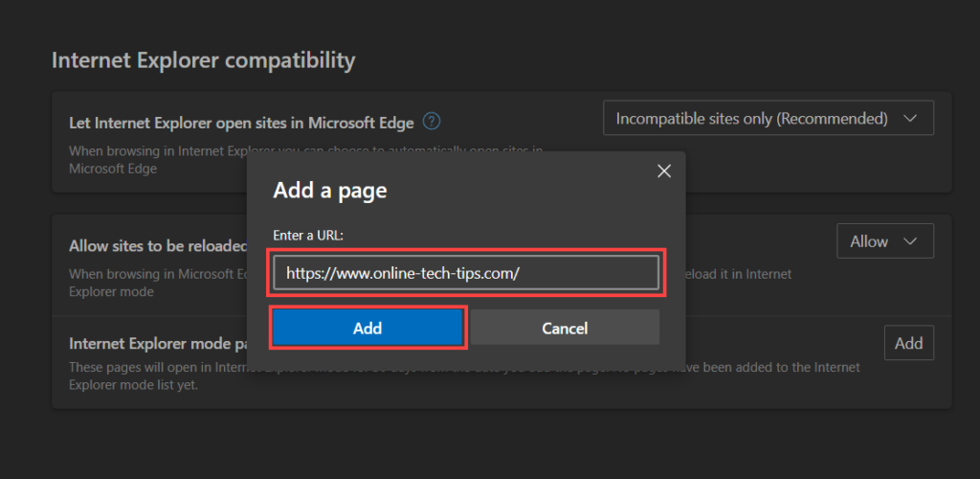Click the chevron arrow on Incompatible sites dropdown
The image size is (980, 479).
910,119
